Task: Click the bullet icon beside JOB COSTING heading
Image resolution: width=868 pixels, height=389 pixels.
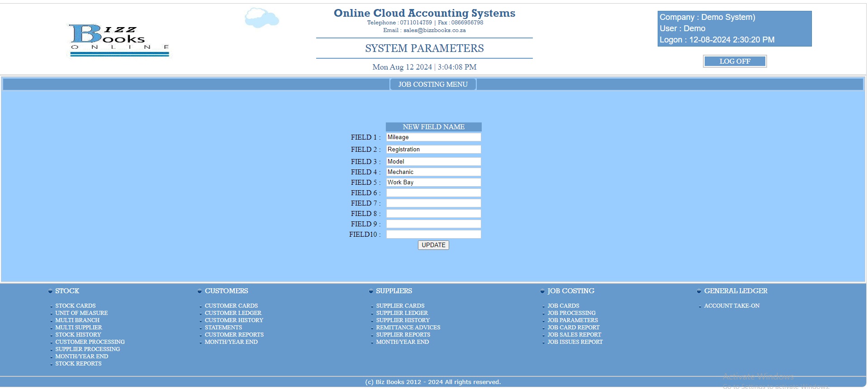Action: (542, 291)
